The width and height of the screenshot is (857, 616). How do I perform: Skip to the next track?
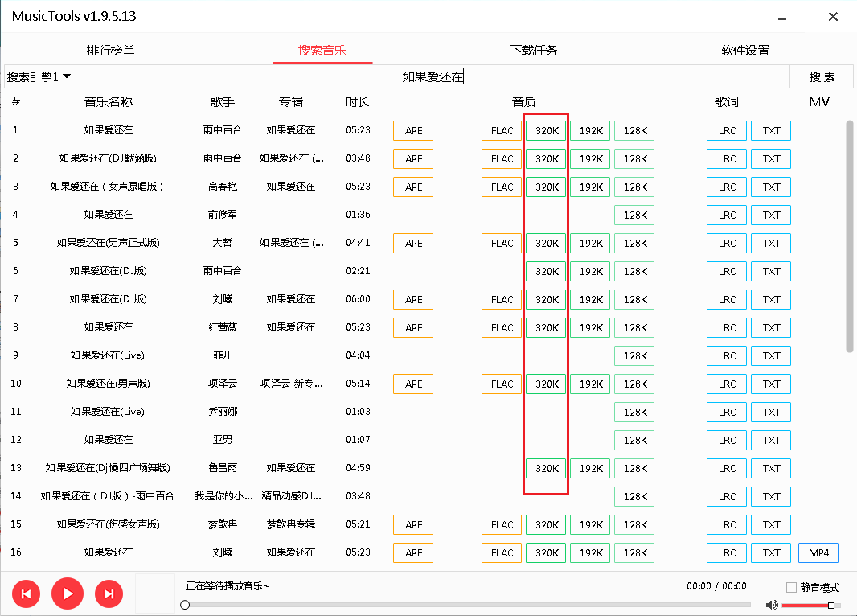pyautogui.click(x=109, y=593)
